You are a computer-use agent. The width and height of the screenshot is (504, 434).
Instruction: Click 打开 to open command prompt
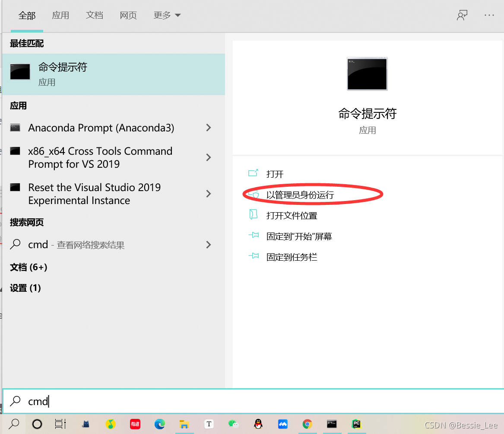coord(275,174)
